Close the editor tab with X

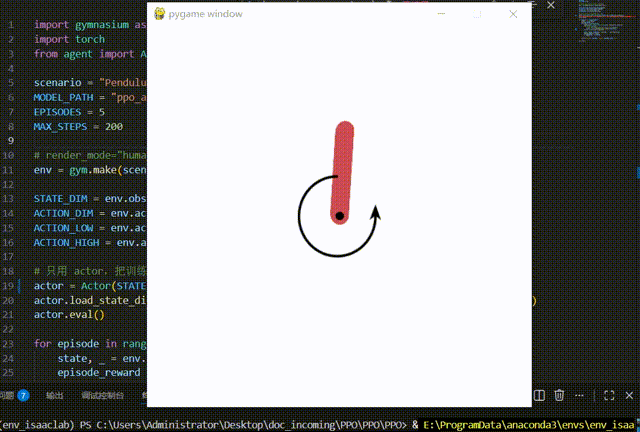[x=551, y=5]
